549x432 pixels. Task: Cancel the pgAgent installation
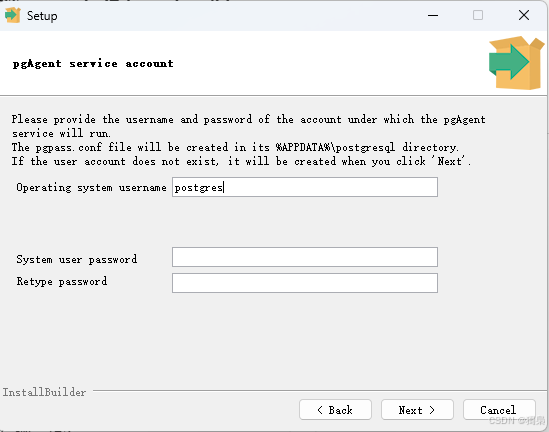click(x=499, y=410)
